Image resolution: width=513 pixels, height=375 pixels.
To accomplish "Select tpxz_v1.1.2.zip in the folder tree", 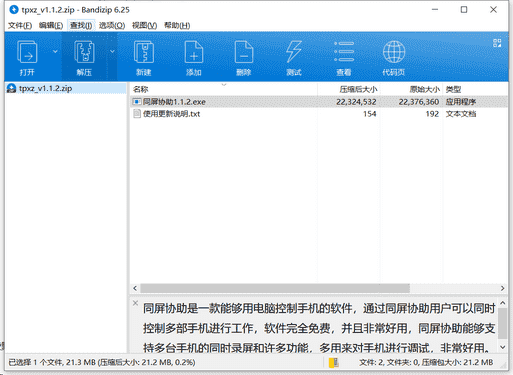I will (46, 88).
